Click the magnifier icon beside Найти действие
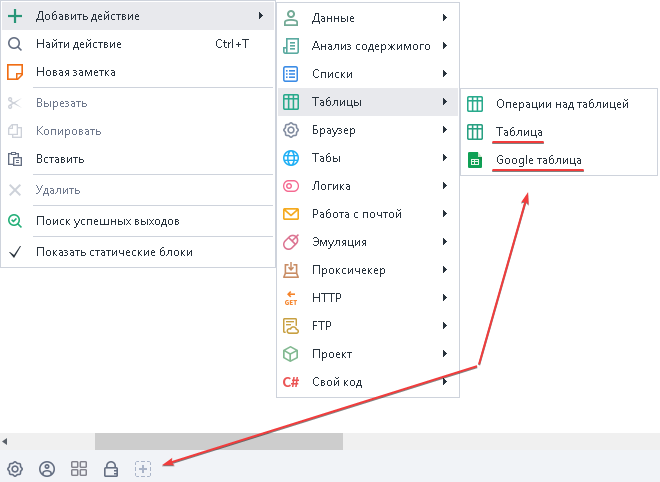Viewport: 660px width, 482px height. 15,44
